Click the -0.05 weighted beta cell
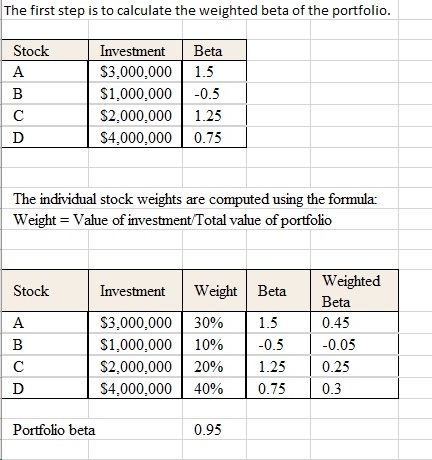This screenshot has height=460, width=432. click(x=354, y=345)
